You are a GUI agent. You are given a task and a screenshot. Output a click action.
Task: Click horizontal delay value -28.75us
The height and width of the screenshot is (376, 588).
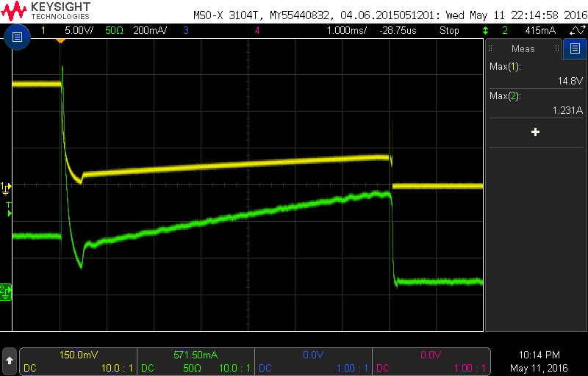[x=398, y=30]
